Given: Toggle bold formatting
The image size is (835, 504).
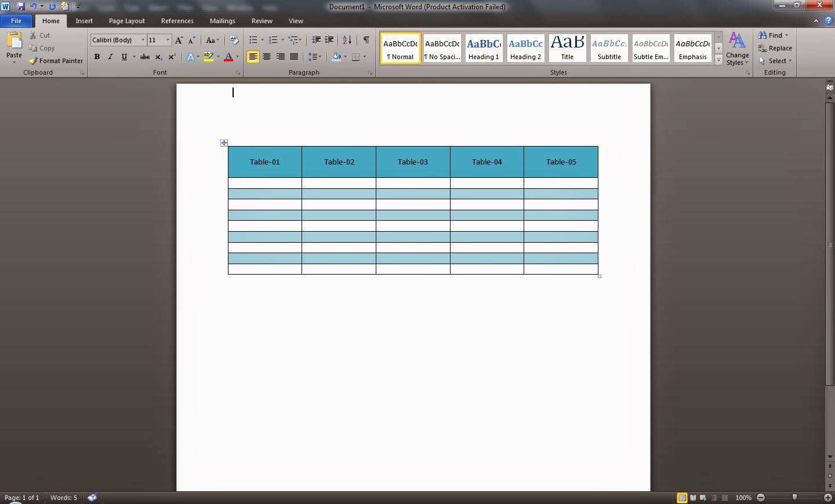Looking at the screenshot, I should point(97,57).
